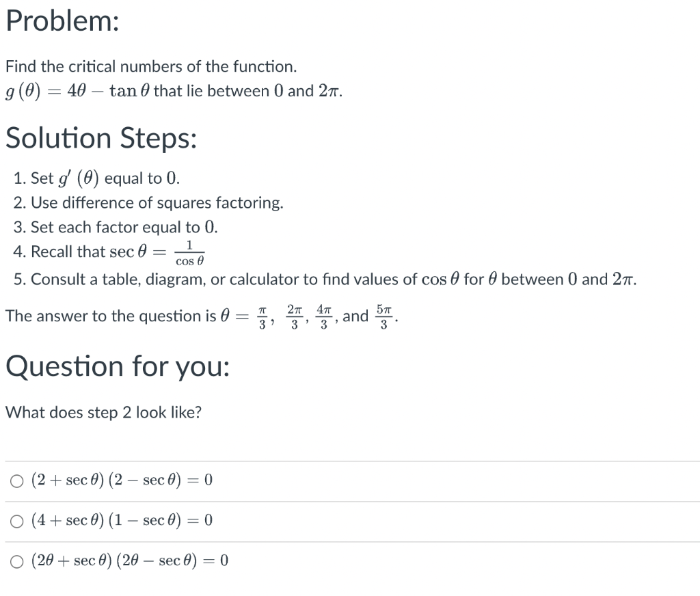This screenshot has width=700, height=596.
Task: Click the fraction 1 over cos θ
Action: (188, 252)
